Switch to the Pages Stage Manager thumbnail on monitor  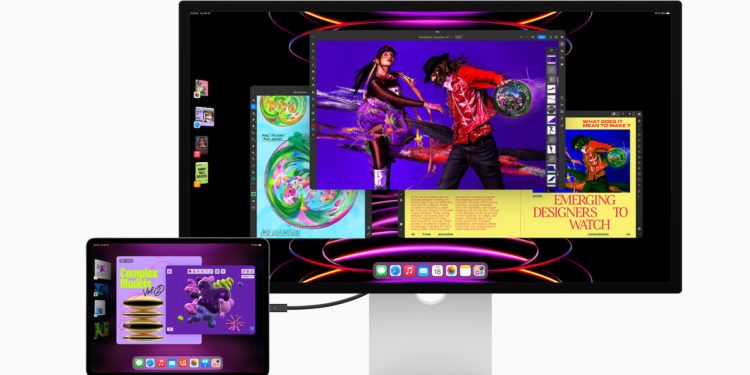pos(201,174)
